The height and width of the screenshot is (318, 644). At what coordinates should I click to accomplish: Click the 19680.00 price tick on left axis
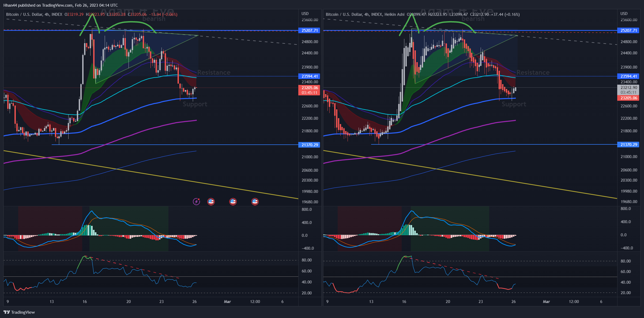point(310,202)
